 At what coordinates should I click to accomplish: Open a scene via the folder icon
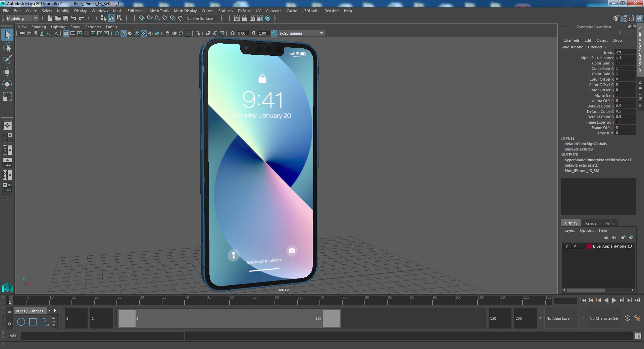(x=58, y=18)
